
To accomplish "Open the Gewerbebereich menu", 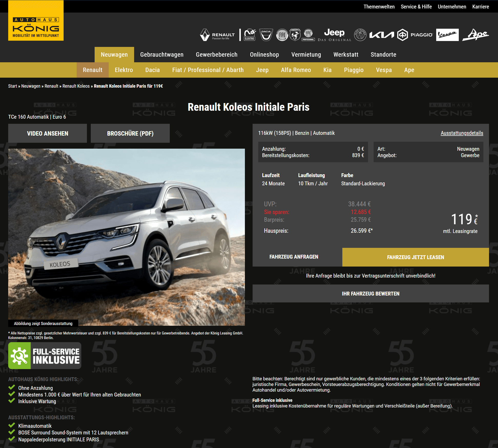I will 217,55.
